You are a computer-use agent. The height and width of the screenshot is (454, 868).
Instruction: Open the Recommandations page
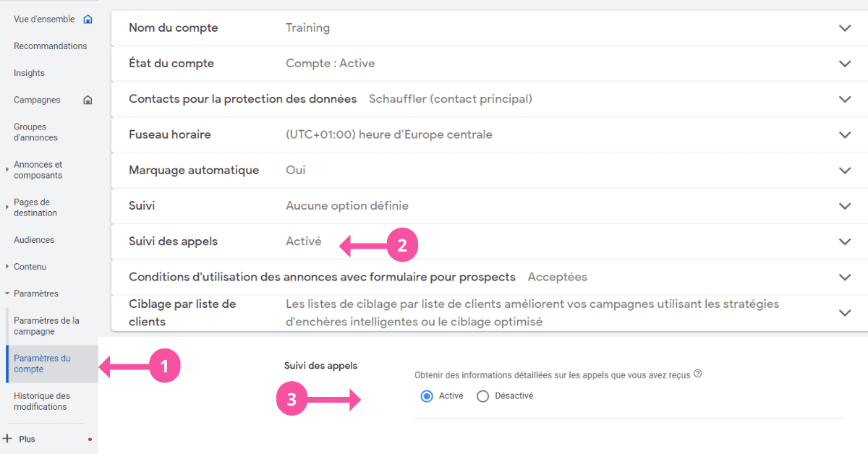coord(51,46)
